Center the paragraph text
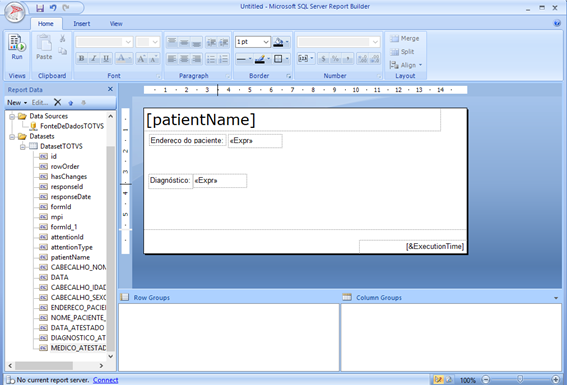Image resolution: width=567 pixels, height=385 pixels. coord(184,58)
